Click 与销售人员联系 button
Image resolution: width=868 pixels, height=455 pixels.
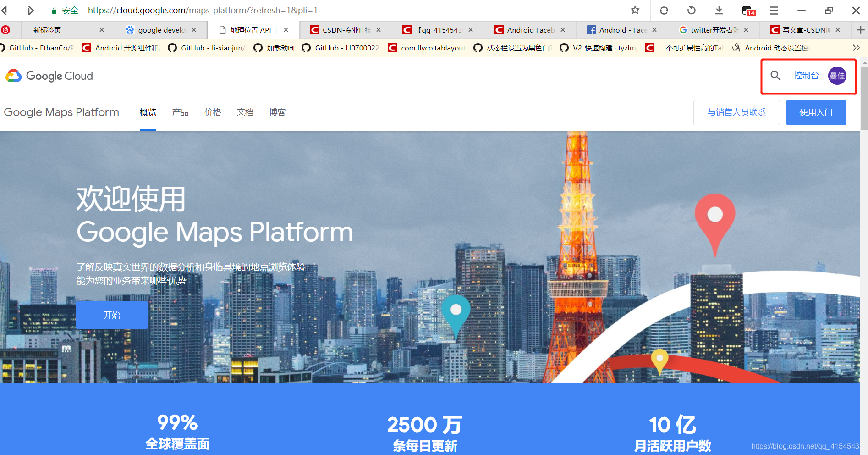736,112
